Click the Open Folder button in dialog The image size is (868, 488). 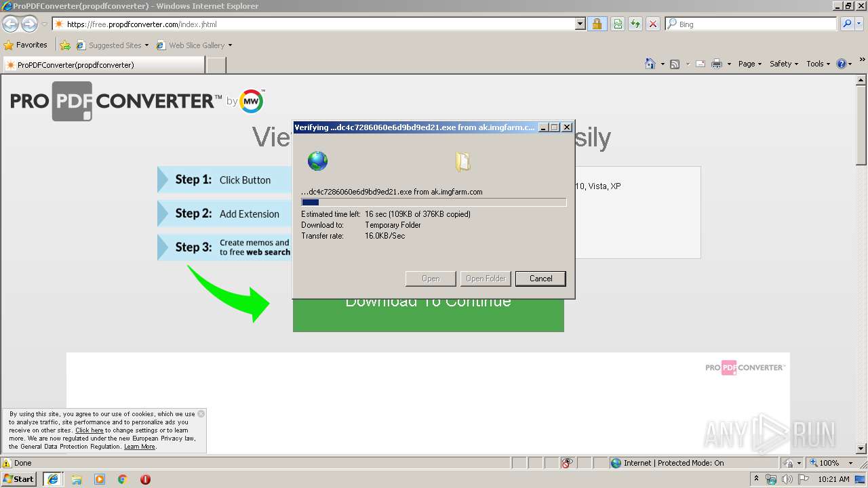(x=486, y=279)
